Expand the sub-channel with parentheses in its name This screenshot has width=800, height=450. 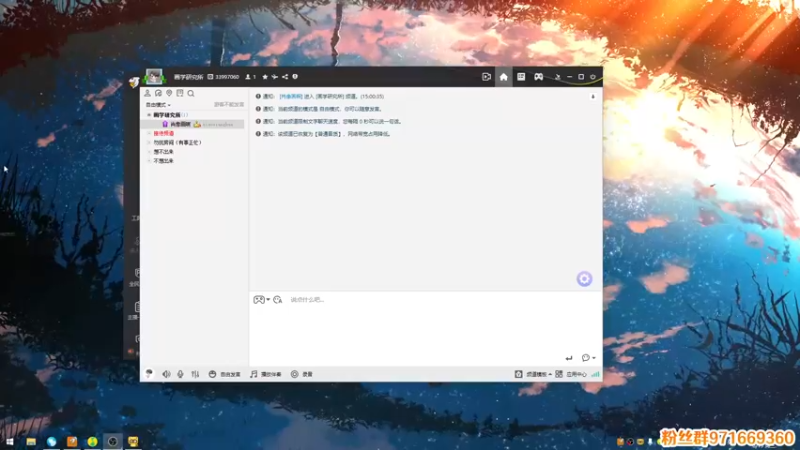(149, 142)
